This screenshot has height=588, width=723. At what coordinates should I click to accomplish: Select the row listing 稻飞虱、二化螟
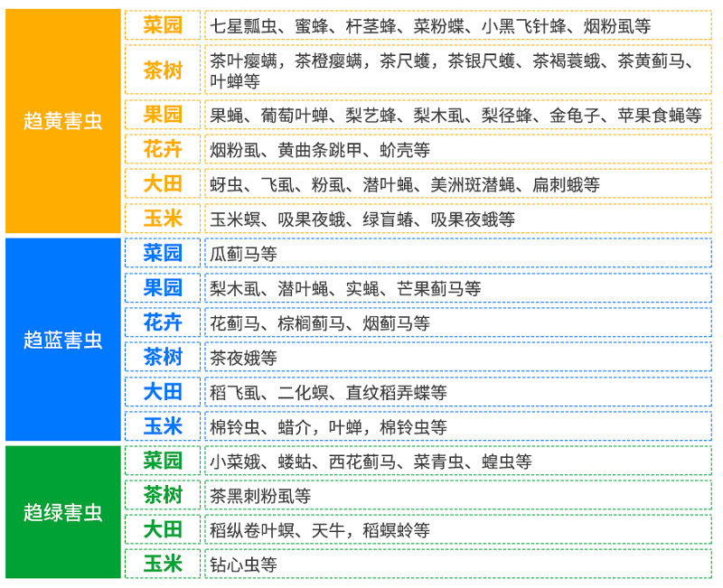click(456, 393)
